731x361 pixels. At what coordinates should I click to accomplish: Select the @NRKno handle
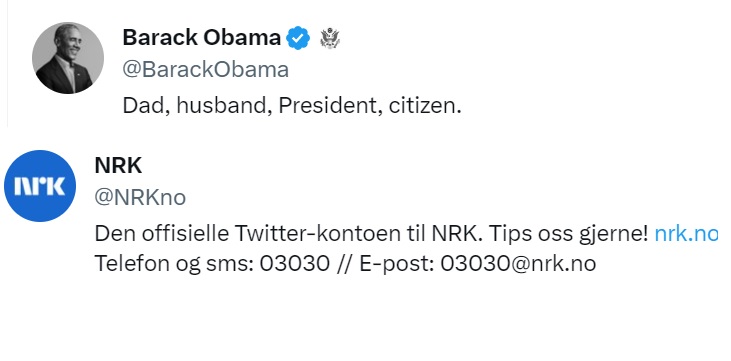coord(140,197)
